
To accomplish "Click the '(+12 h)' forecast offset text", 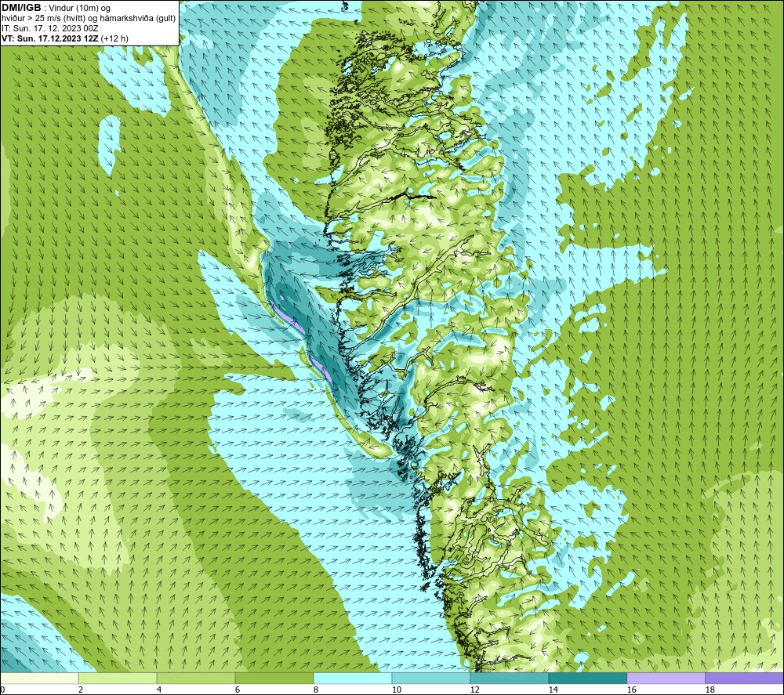I will click(x=114, y=38).
